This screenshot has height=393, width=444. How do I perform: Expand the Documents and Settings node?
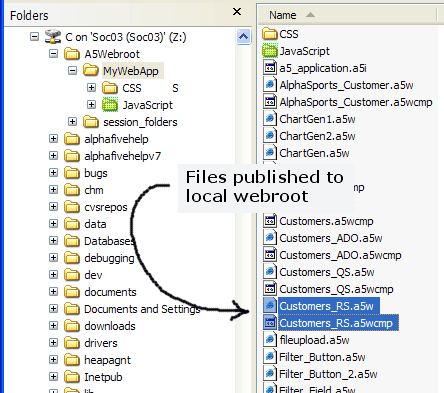[53, 308]
